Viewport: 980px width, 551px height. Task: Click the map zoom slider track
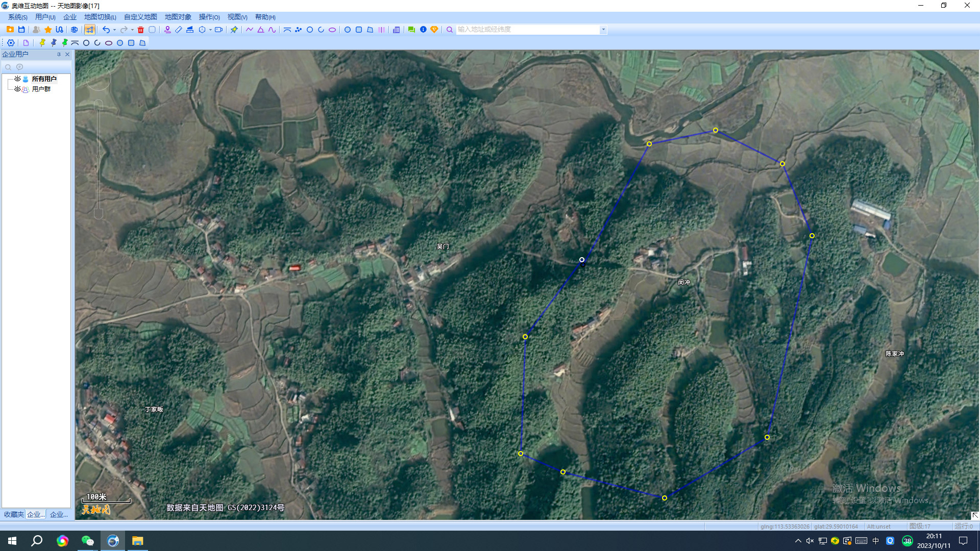99,158
